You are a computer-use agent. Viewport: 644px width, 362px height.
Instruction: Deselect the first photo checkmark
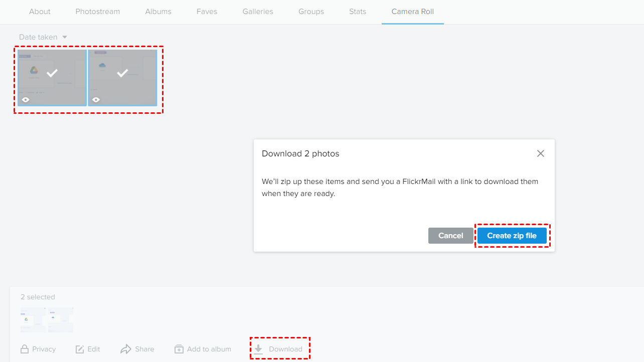(x=52, y=73)
